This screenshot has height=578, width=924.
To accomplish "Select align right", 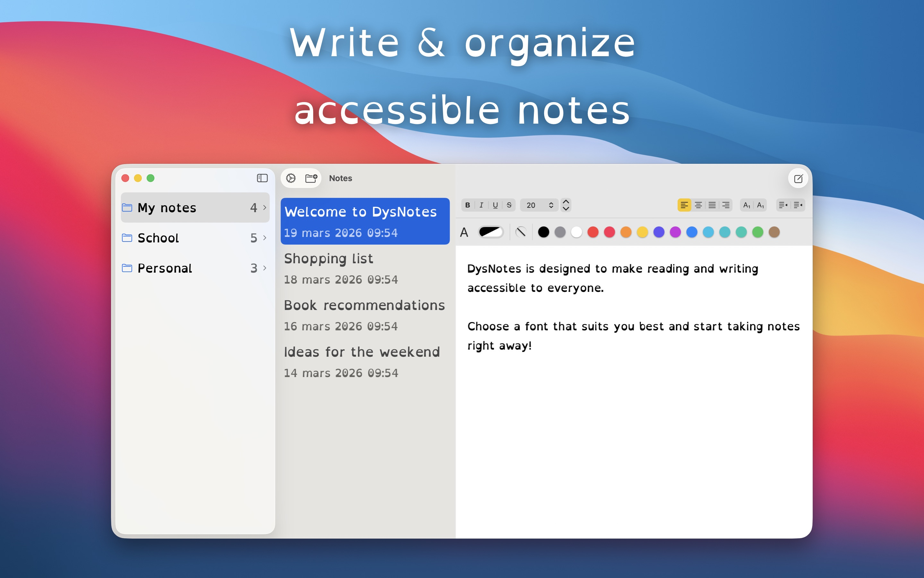I will point(726,205).
